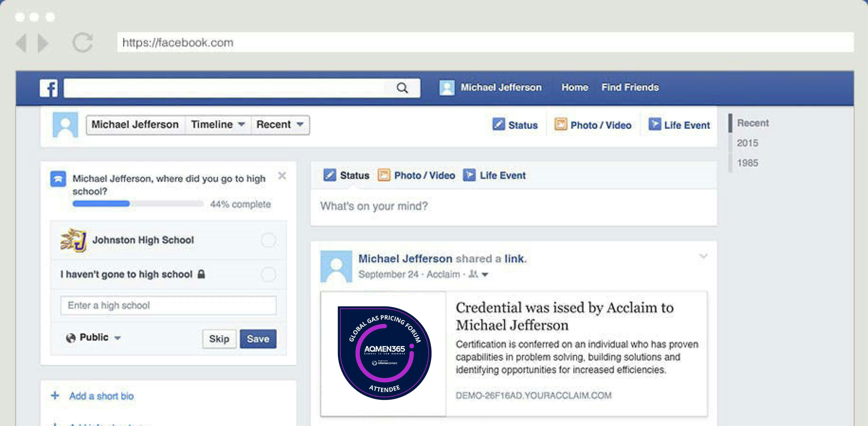868x426 pixels.
Task: Click the Acclaim source link on the post
Action: coord(443,274)
